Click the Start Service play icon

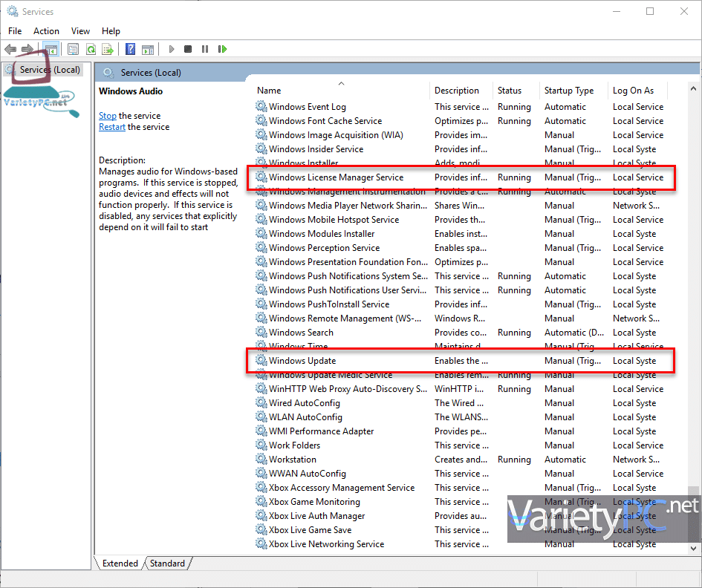pos(171,49)
